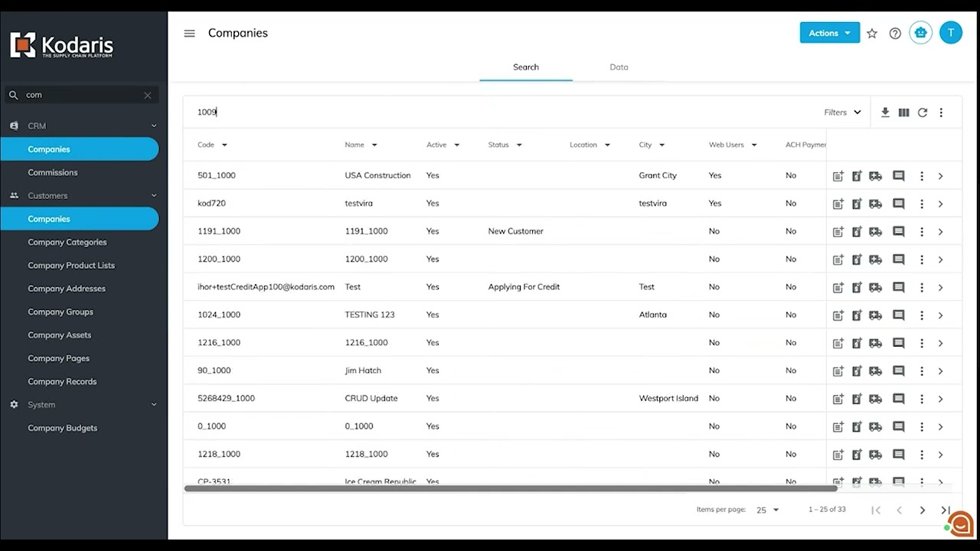980x551 pixels.
Task: Open row menu for Test company row
Action: [922, 287]
